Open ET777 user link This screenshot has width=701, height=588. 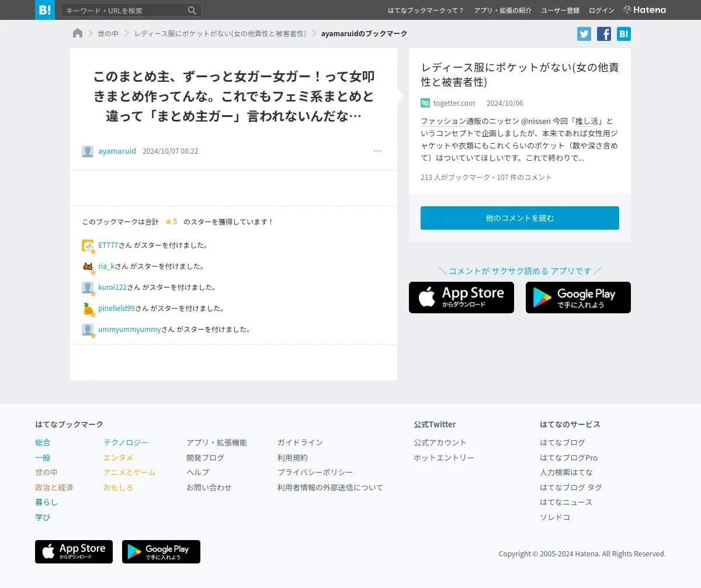pos(108,245)
